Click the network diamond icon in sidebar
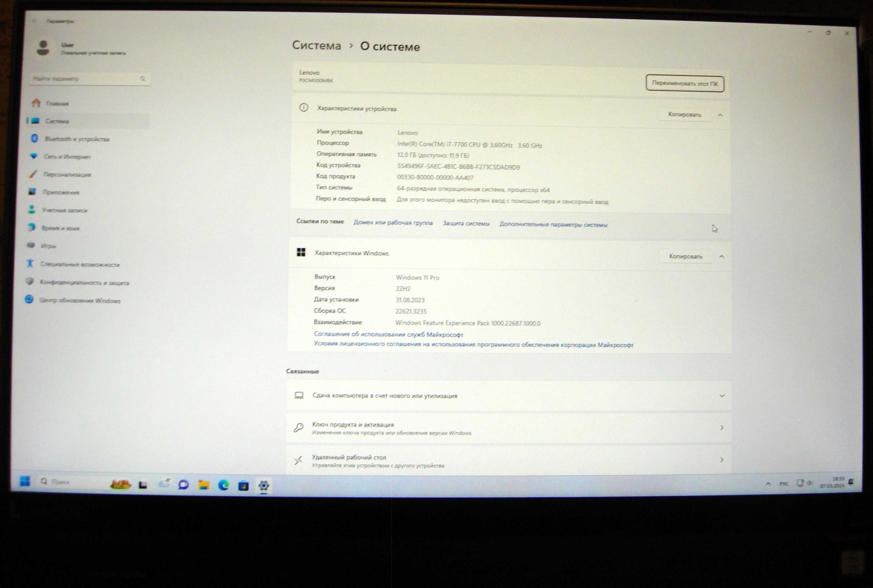The image size is (873, 588). pyautogui.click(x=34, y=156)
